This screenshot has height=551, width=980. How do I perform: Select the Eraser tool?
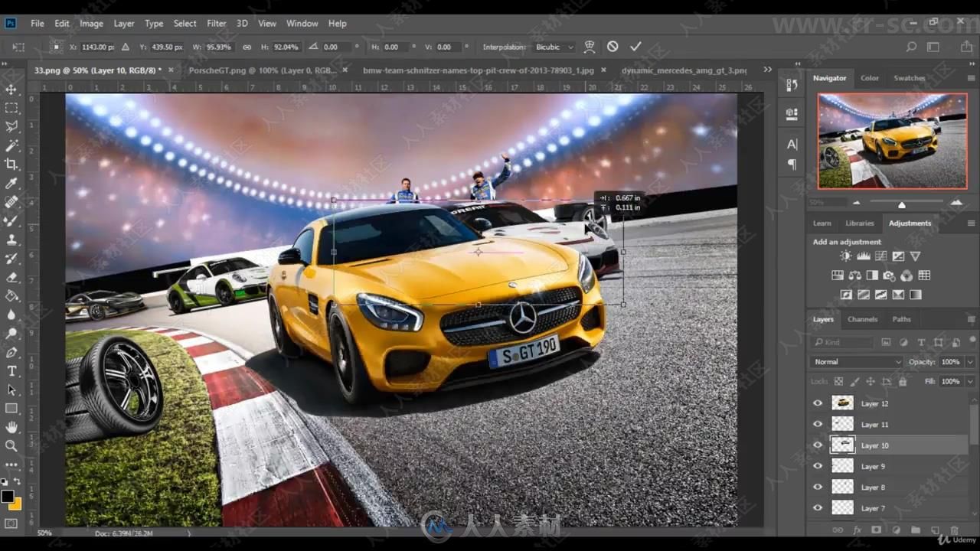[x=11, y=277]
